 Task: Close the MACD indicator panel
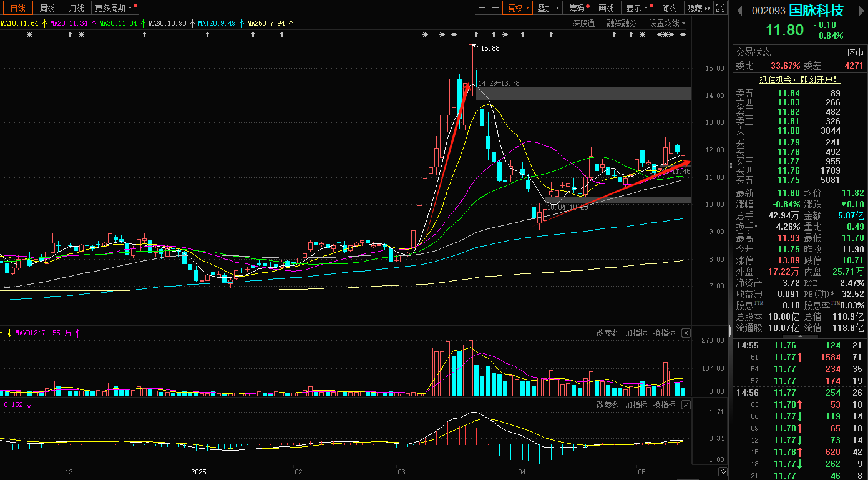pyautogui.click(x=686, y=405)
